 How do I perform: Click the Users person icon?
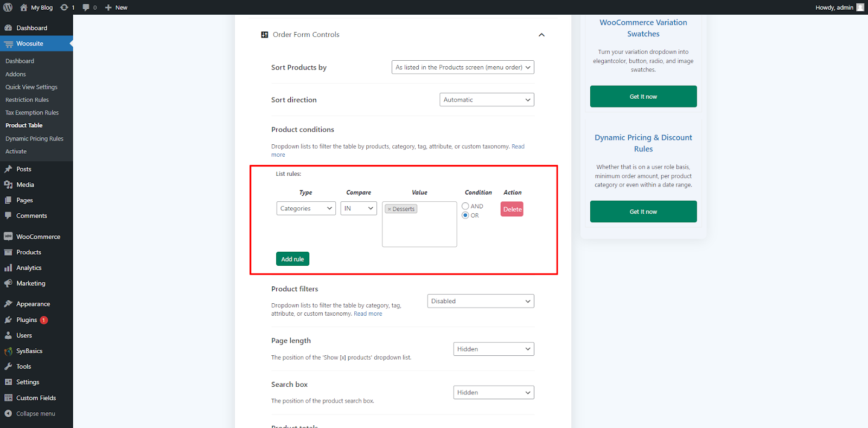coord(8,335)
